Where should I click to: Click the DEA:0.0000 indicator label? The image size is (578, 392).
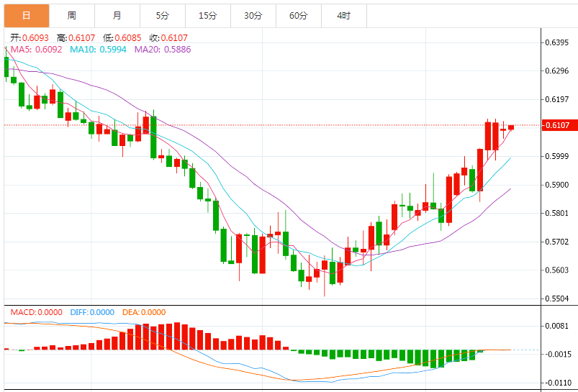click(144, 312)
